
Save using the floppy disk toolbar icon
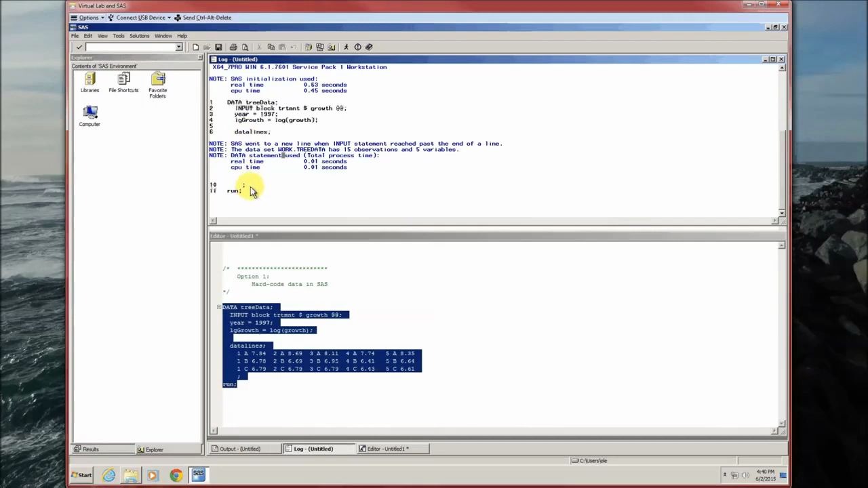coord(218,47)
